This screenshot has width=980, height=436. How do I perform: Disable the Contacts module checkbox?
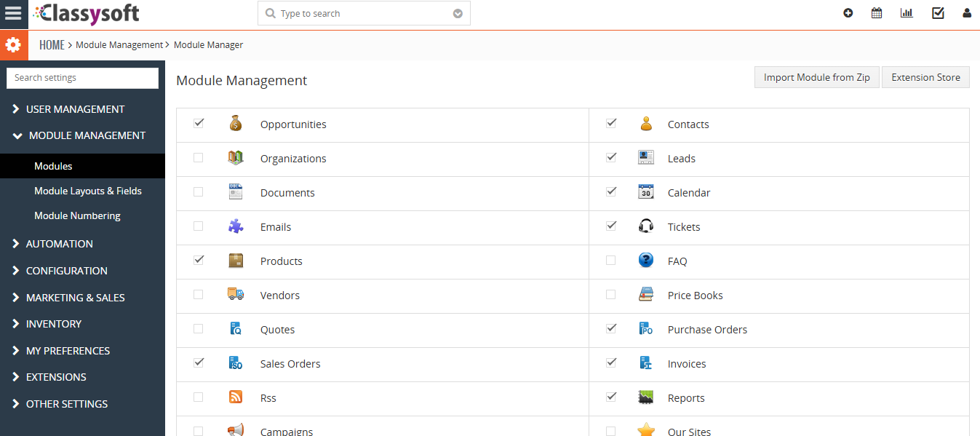(x=611, y=124)
